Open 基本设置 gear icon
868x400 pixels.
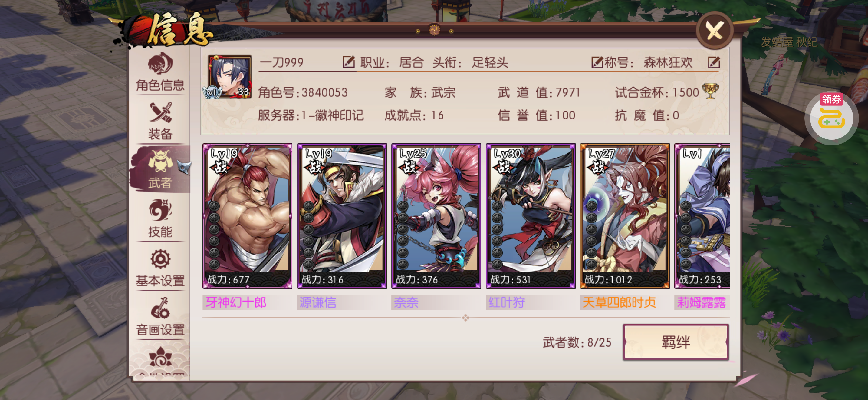point(160,260)
